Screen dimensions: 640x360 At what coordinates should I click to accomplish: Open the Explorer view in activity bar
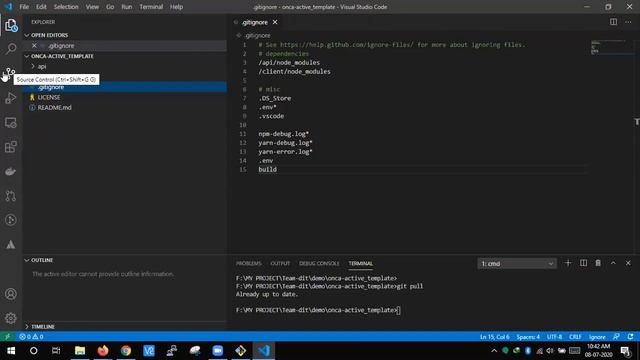tap(11, 26)
